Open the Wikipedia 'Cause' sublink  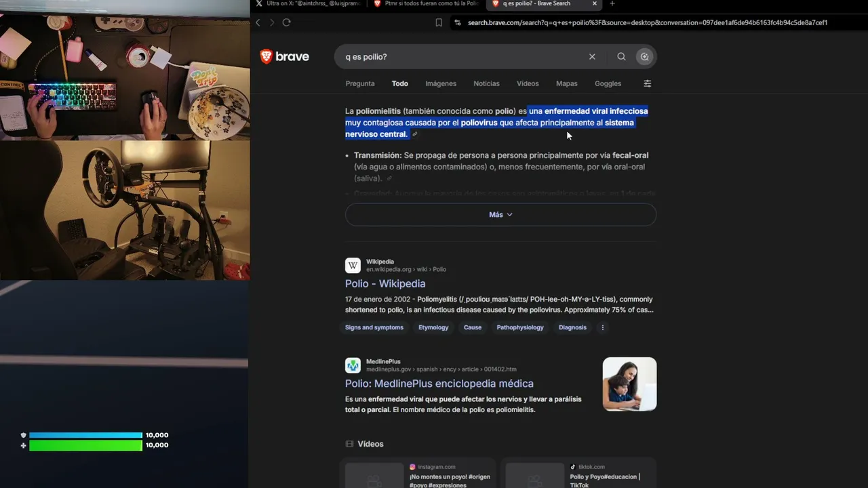coord(473,327)
